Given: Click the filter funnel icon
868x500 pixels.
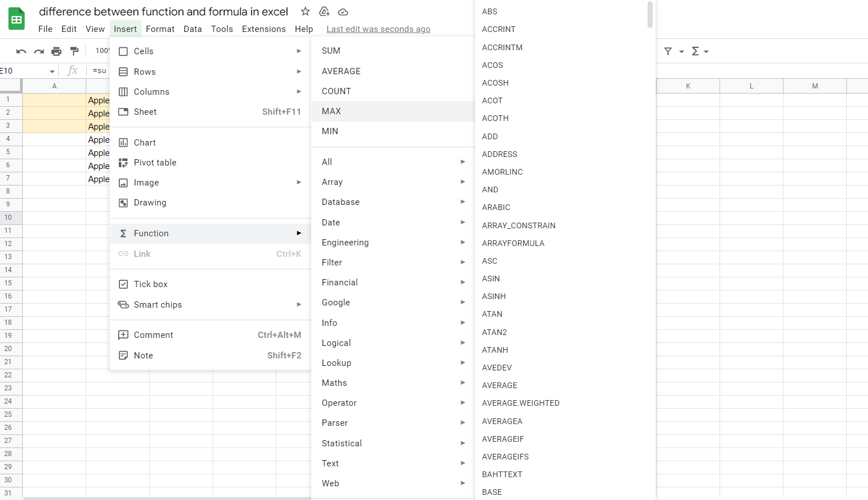Looking at the screenshot, I should click(x=668, y=51).
